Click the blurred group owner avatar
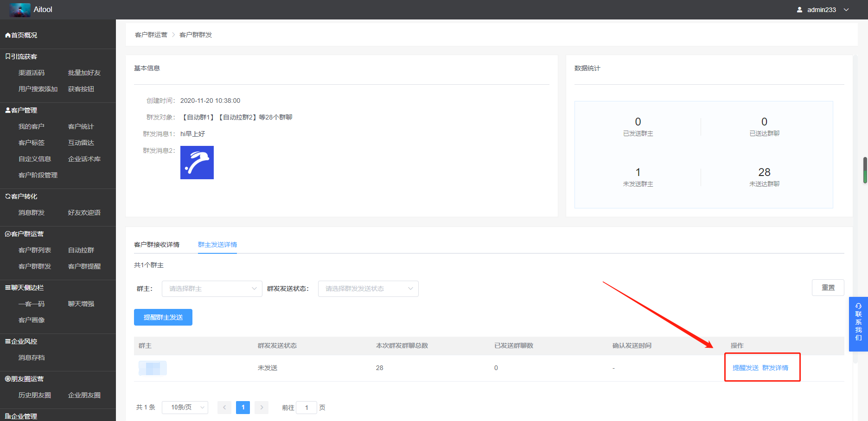Image resolution: width=868 pixels, height=421 pixels. 153,368
